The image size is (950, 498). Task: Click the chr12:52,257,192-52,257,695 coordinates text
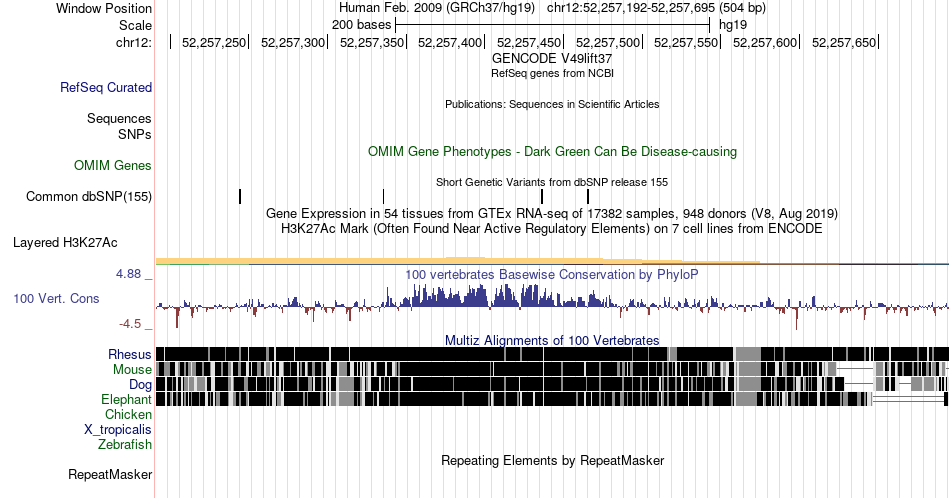click(656, 8)
